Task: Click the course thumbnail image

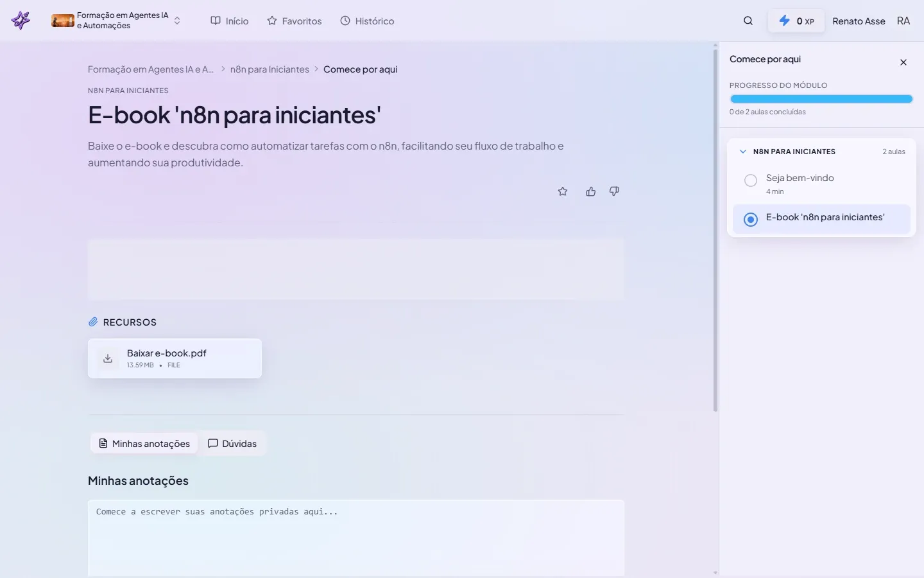Action: tap(63, 21)
